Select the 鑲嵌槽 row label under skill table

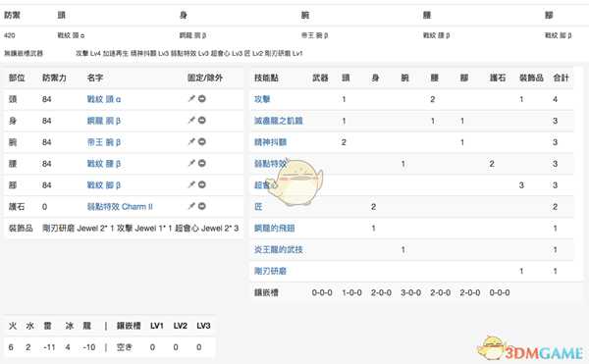266,292
